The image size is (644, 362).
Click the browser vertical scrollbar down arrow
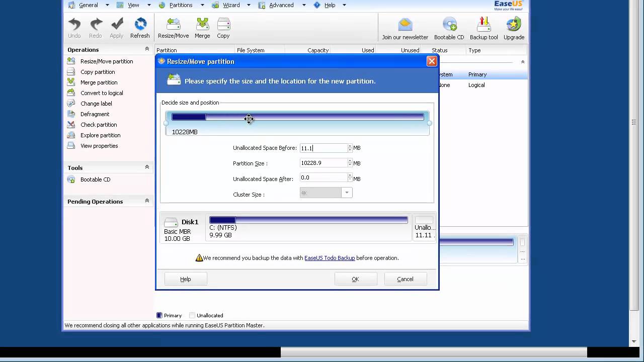click(x=634, y=341)
